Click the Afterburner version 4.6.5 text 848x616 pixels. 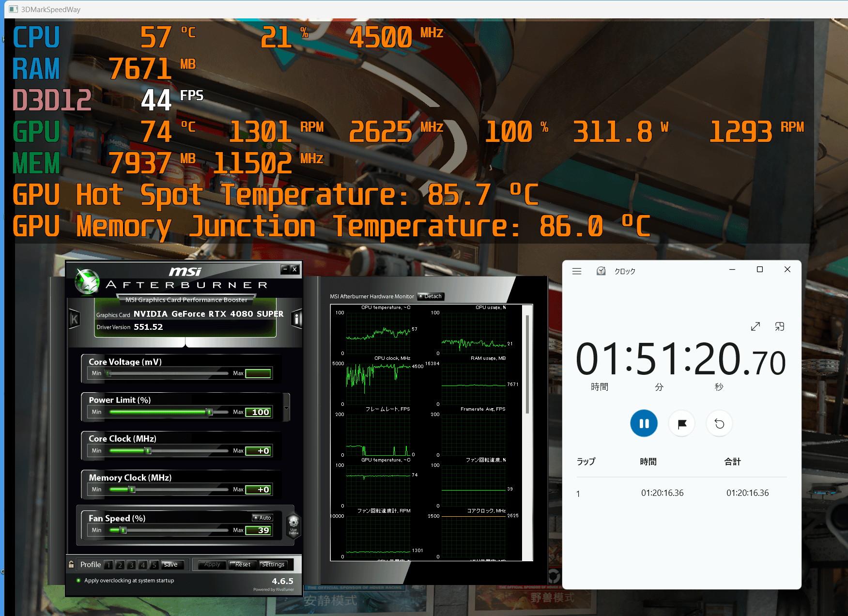coord(283,581)
